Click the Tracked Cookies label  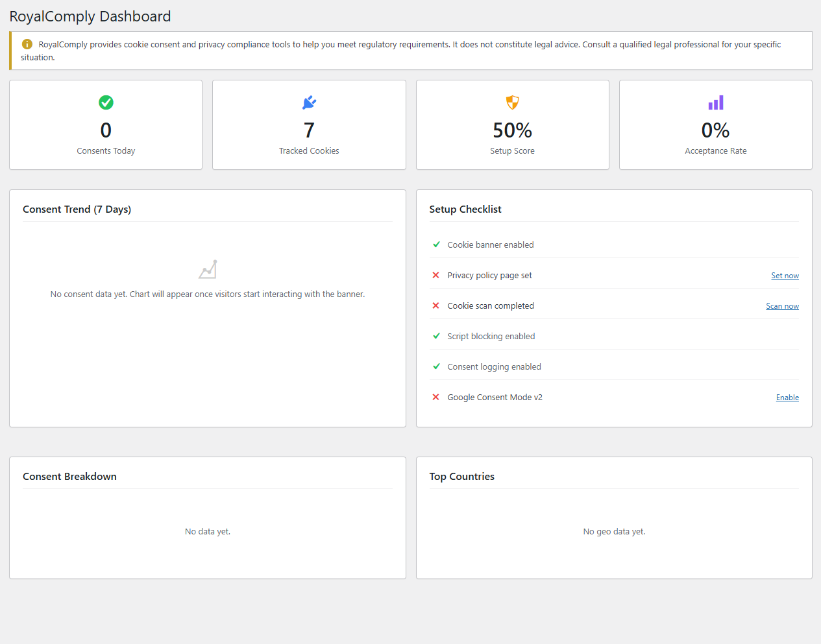[309, 150]
